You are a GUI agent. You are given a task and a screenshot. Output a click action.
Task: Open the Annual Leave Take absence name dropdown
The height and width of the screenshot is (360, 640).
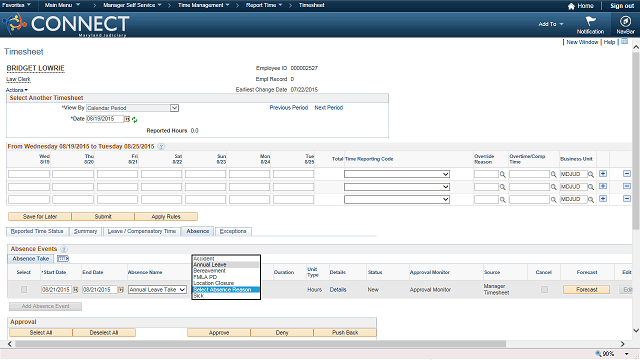157,289
